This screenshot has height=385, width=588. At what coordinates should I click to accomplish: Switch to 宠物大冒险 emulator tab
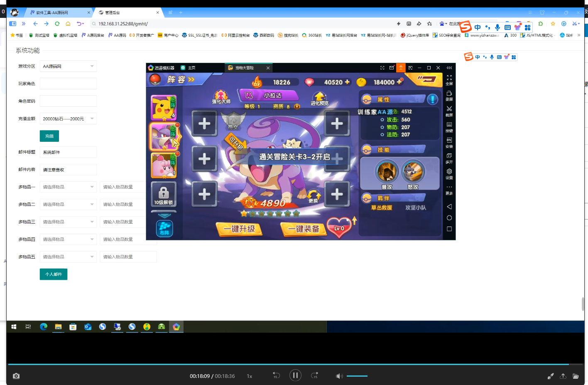248,68
